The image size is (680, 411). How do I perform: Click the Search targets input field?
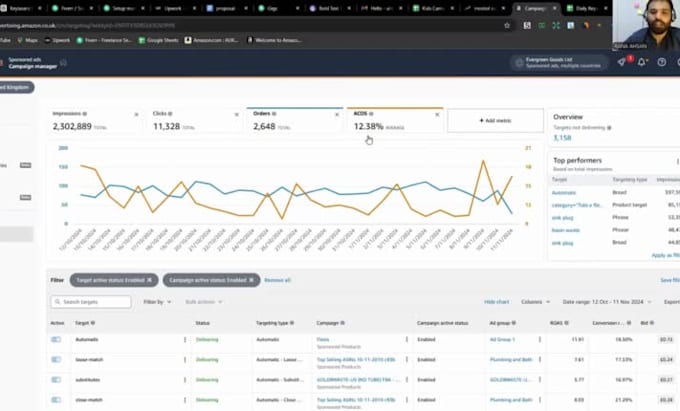point(91,302)
